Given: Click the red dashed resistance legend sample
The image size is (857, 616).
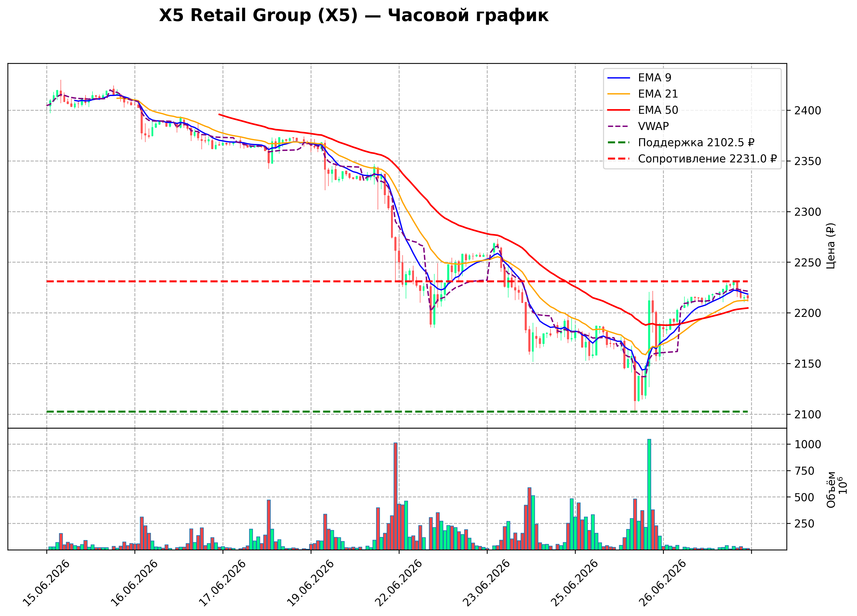Looking at the screenshot, I should point(618,159).
